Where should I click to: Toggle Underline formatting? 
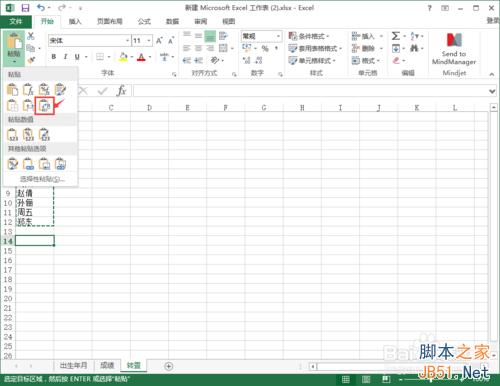click(x=77, y=57)
